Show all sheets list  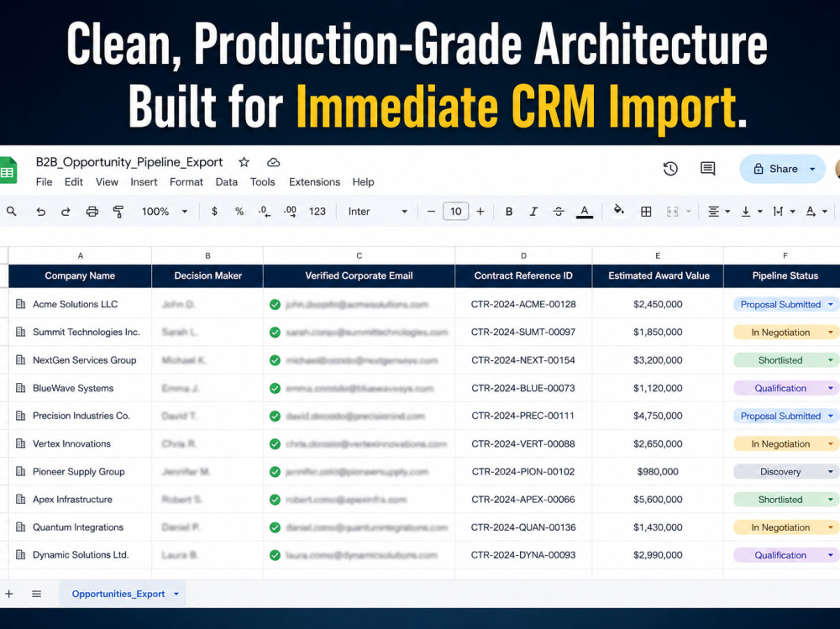pos(36,594)
